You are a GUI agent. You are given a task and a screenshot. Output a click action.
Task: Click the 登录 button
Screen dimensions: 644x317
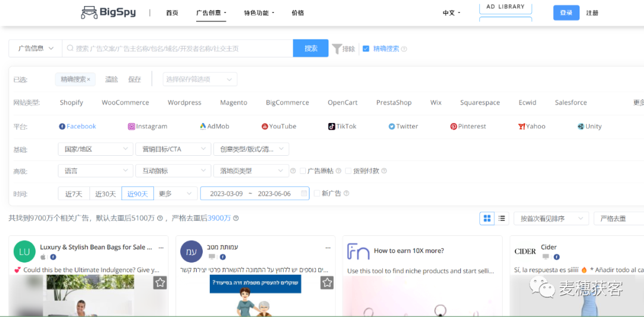[566, 13]
